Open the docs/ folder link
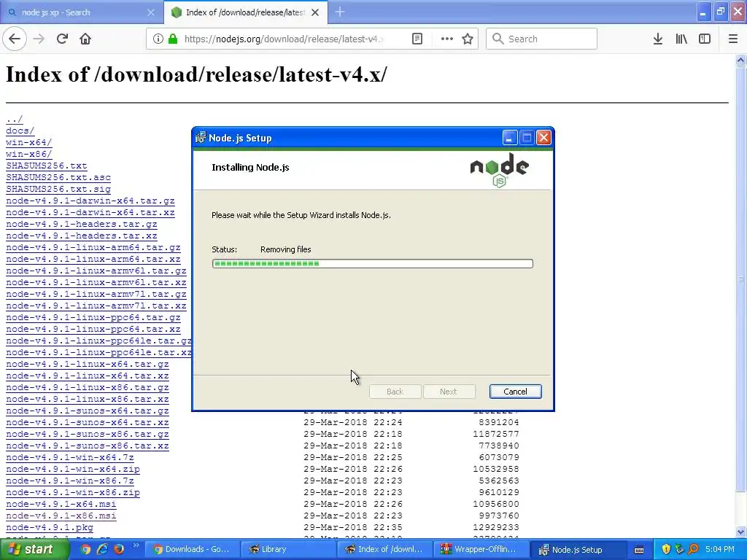This screenshot has width=747, height=560. [20, 131]
